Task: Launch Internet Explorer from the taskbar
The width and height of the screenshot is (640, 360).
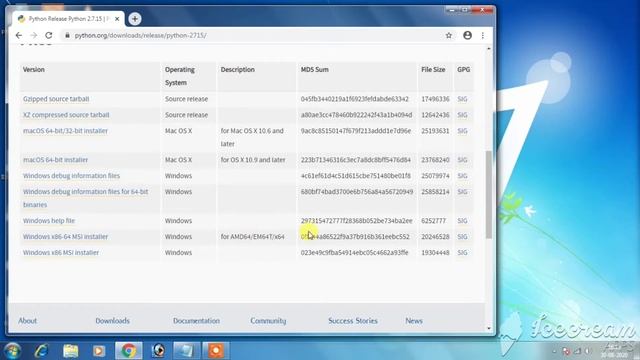Action: tap(41, 351)
